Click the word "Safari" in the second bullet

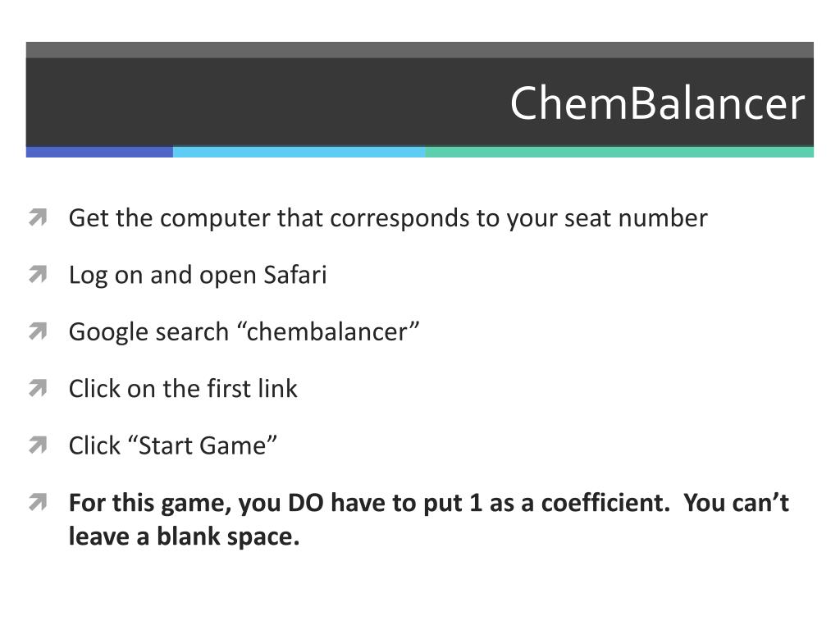295,275
